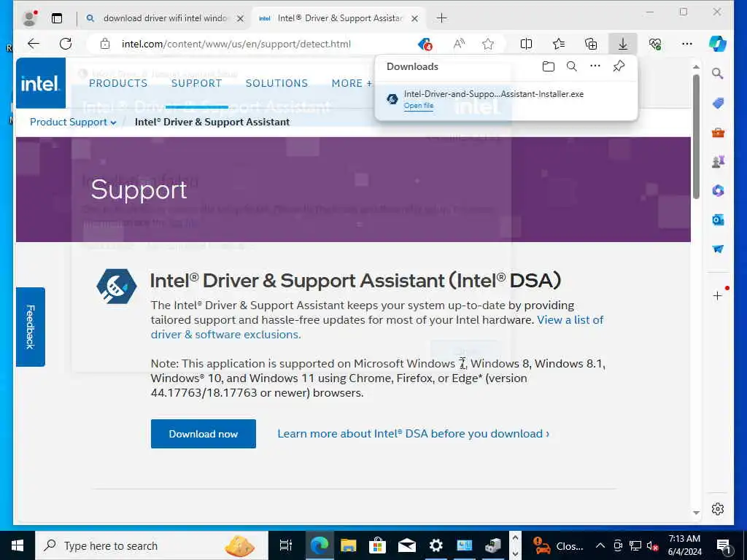This screenshot has height=560, width=747.
Task: Pin the Downloads panel
Action: coord(619,66)
